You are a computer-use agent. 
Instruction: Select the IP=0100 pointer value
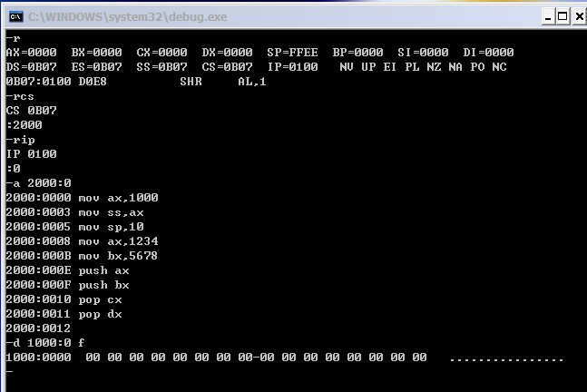[x=292, y=67]
